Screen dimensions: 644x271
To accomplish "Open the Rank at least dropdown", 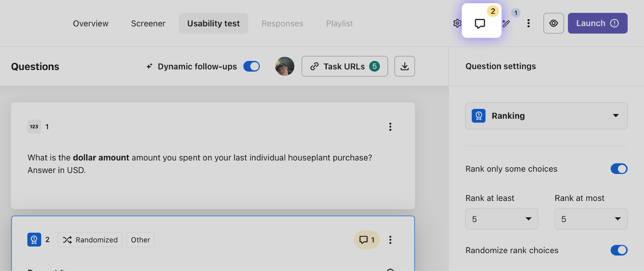I will pos(502,219).
